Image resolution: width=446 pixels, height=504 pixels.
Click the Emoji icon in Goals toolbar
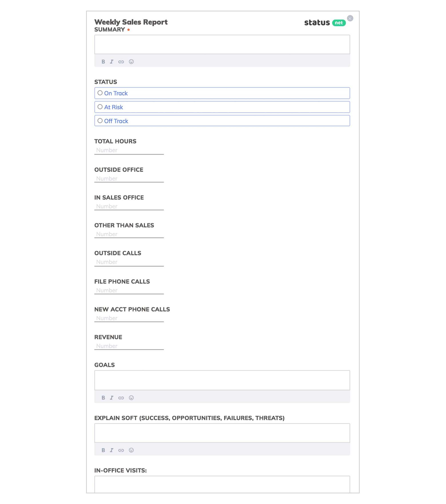tap(131, 397)
